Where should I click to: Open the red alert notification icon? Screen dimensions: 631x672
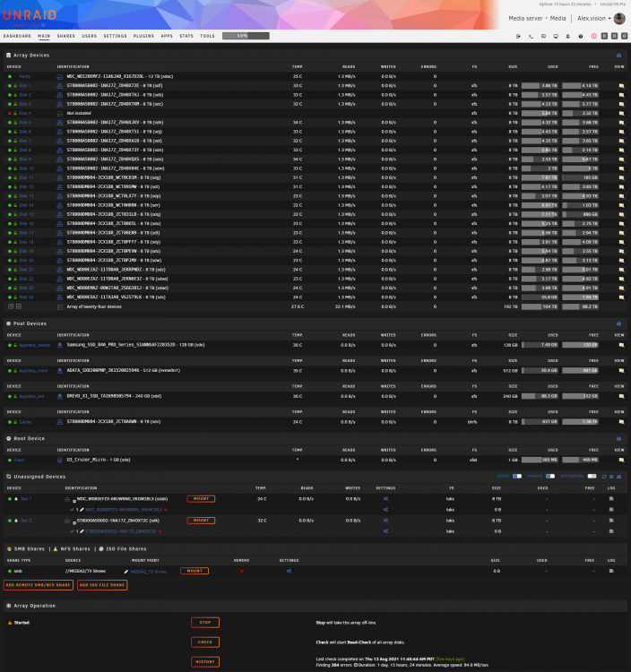(x=593, y=37)
